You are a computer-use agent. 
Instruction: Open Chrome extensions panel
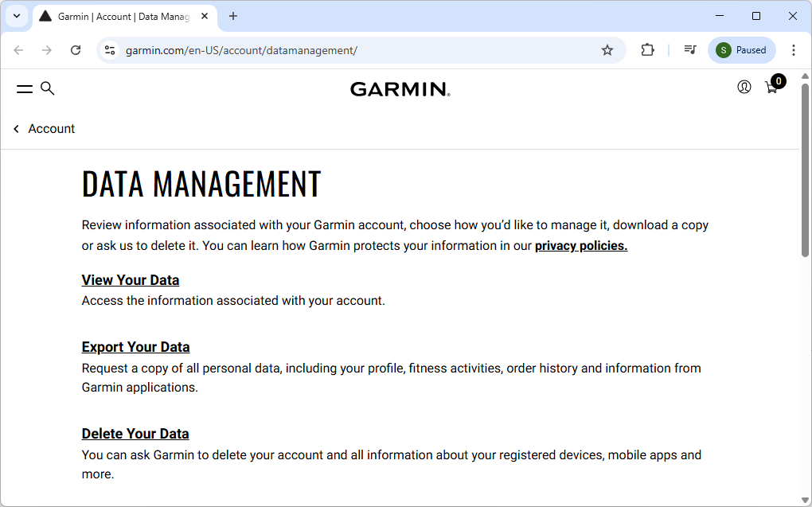pyautogui.click(x=647, y=49)
